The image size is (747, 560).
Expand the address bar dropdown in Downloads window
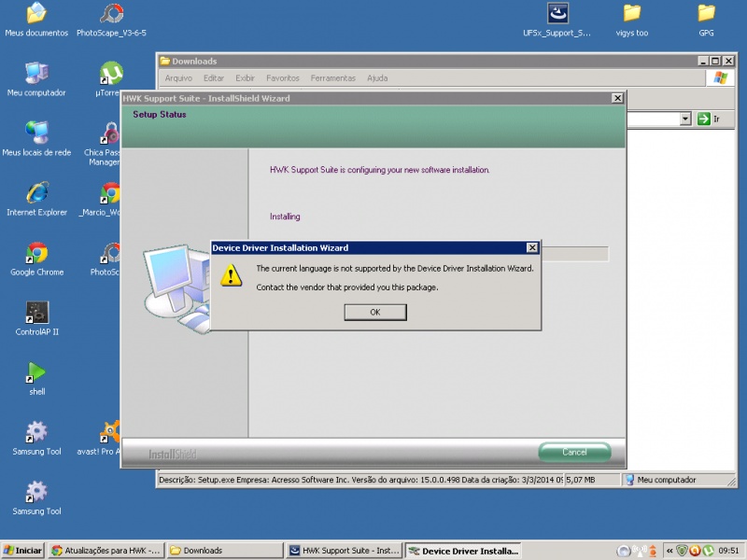tap(685, 119)
